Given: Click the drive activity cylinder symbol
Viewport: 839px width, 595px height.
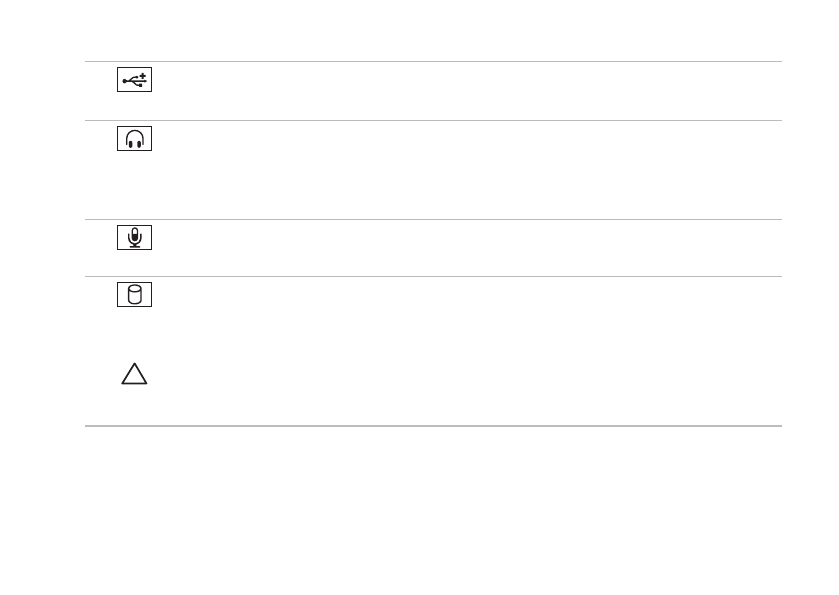Looking at the screenshot, I should (x=134, y=295).
